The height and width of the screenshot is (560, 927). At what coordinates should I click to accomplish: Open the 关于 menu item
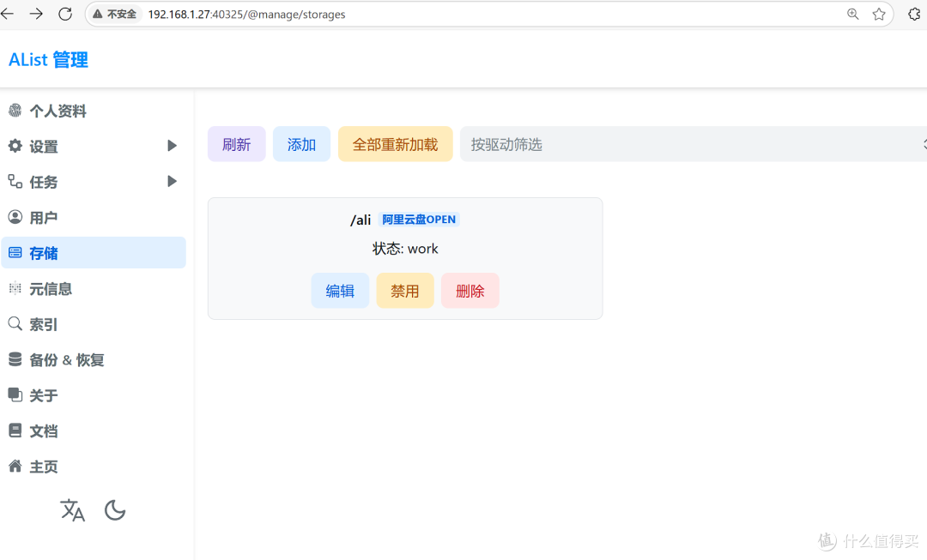[x=94, y=394]
